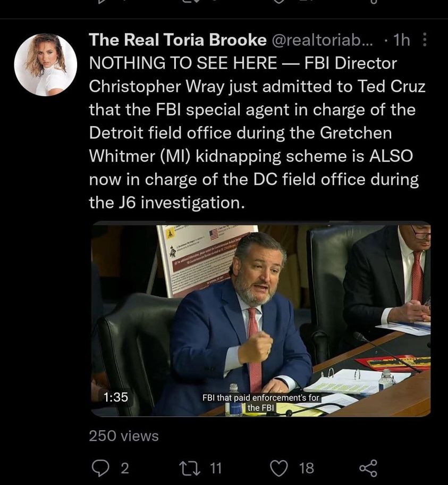
Task: Click the NOTHING TO SEE HERE headline text
Action: (183, 64)
